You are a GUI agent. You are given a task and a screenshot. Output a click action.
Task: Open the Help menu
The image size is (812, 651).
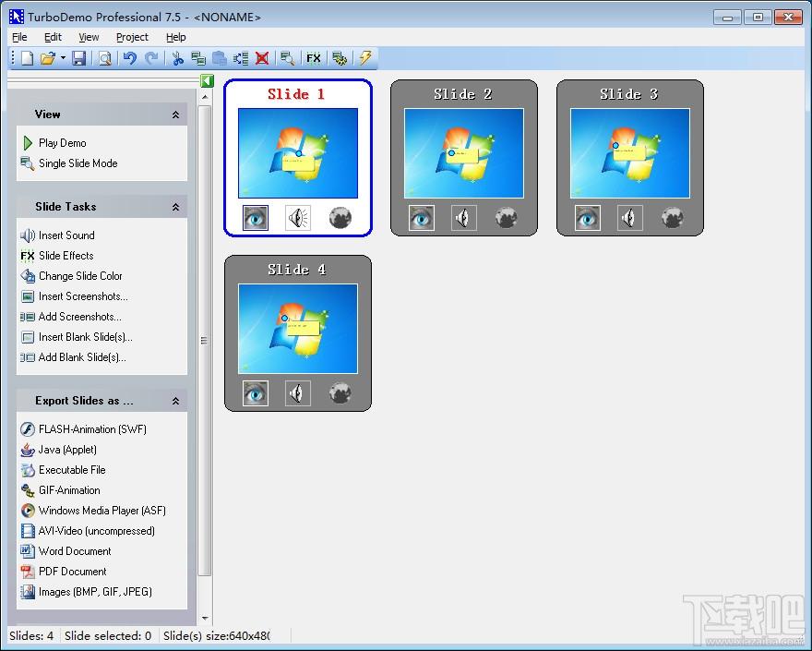[175, 37]
